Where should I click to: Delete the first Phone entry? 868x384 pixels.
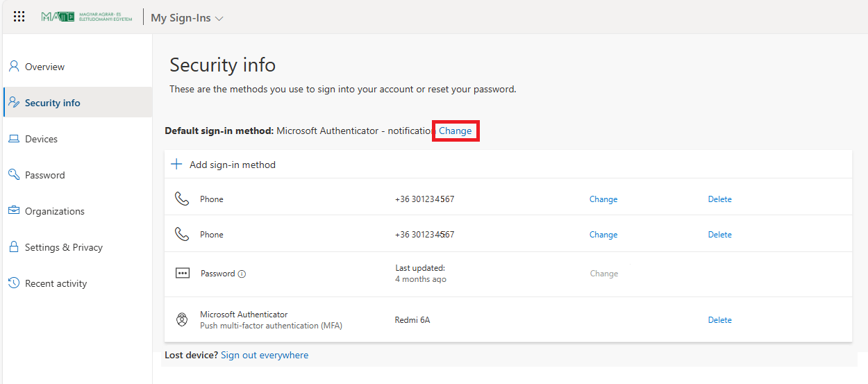click(719, 199)
